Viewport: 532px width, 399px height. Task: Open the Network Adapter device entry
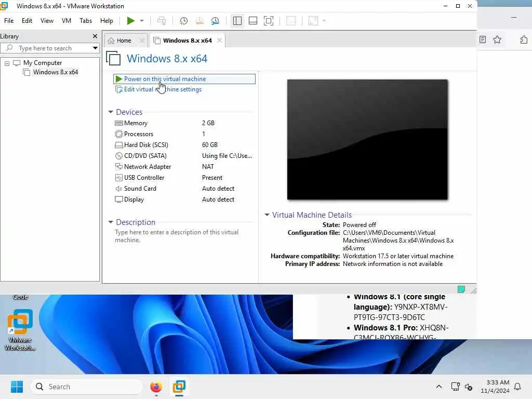(147, 167)
